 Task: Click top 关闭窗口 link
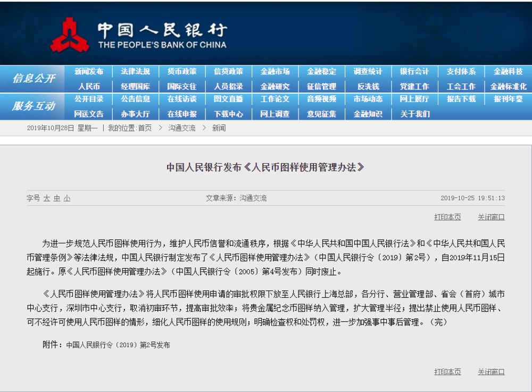click(491, 217)
